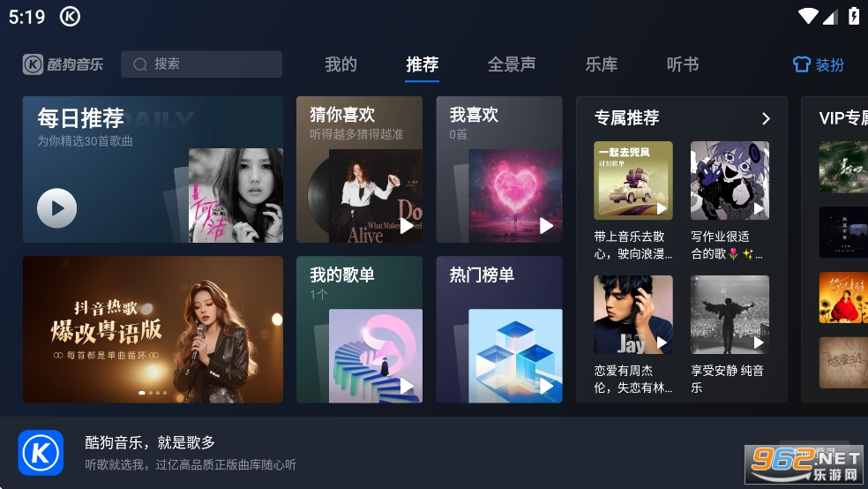Viewport: 868px width, 489px height.
Task: Open the 享受安静 纯音乐 playlist
Action: 730,314
